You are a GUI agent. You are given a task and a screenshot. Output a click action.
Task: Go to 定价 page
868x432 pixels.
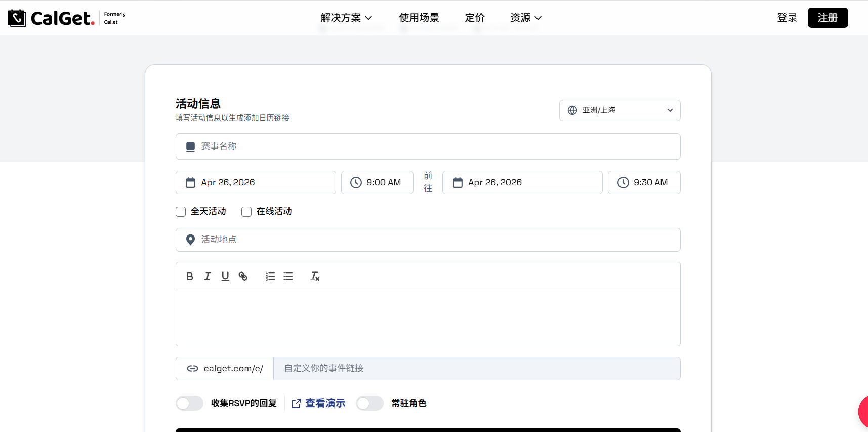(475, 18)
